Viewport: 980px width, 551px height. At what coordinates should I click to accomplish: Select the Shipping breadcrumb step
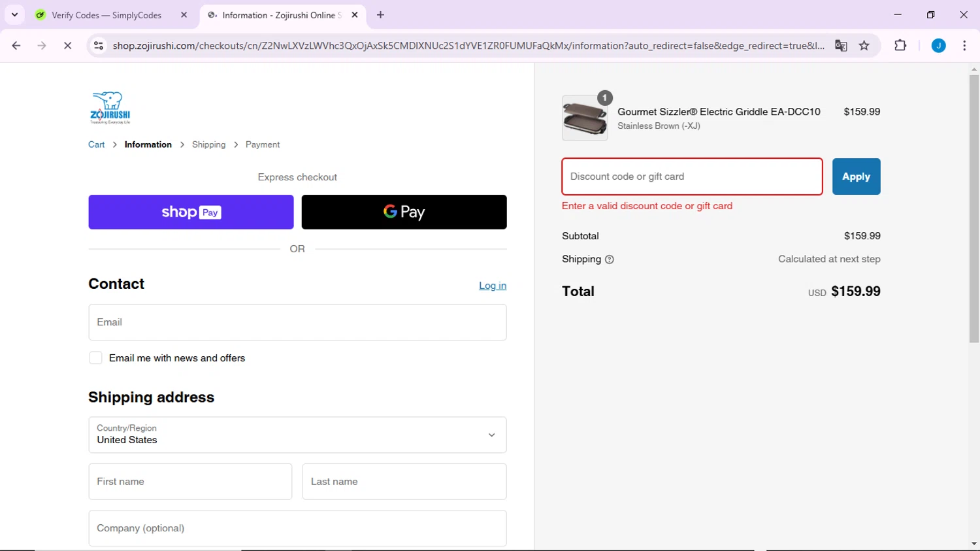(208, 144)
